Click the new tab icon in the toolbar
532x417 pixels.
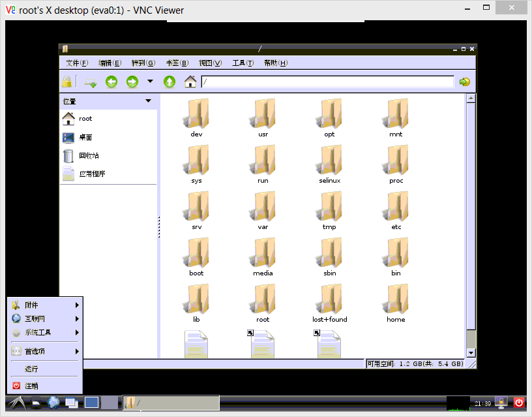(91, 82)
